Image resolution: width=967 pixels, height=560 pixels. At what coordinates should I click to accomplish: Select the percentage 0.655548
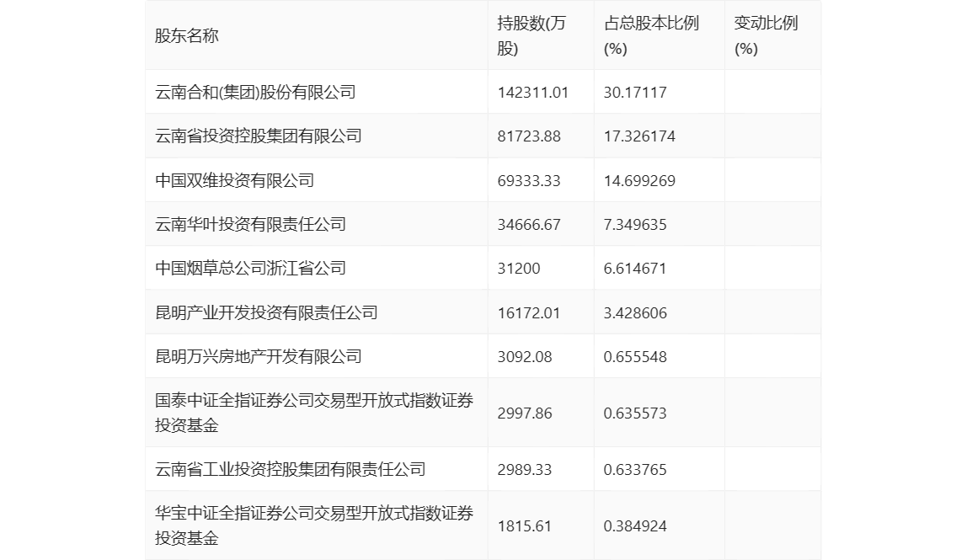pos(635,356)
